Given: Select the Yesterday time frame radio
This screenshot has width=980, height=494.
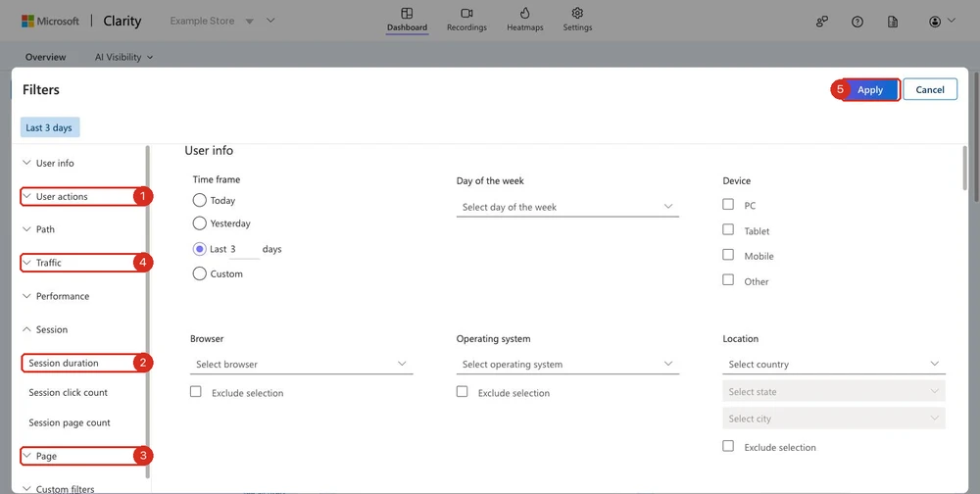Looking at the screenshot, I should (199, 223).
